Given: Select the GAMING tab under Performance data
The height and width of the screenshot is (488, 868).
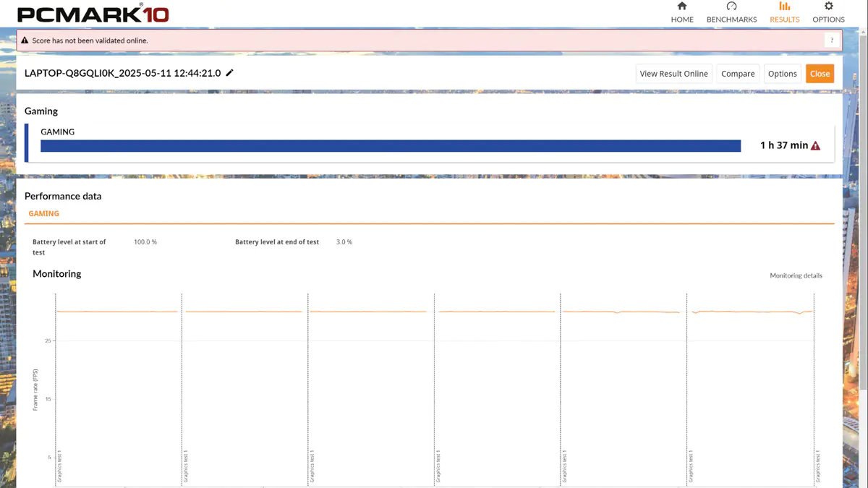Looking at the screenshot, I should [44, 214].
